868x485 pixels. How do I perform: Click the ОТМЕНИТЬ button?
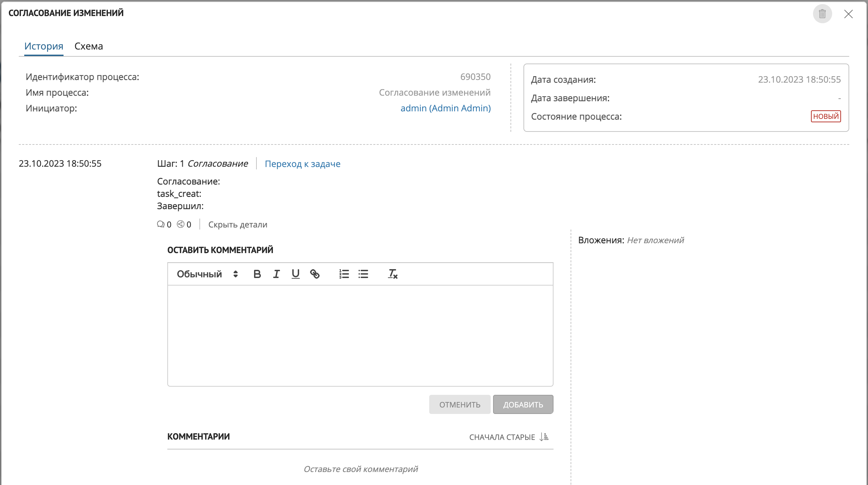(460, 404)
